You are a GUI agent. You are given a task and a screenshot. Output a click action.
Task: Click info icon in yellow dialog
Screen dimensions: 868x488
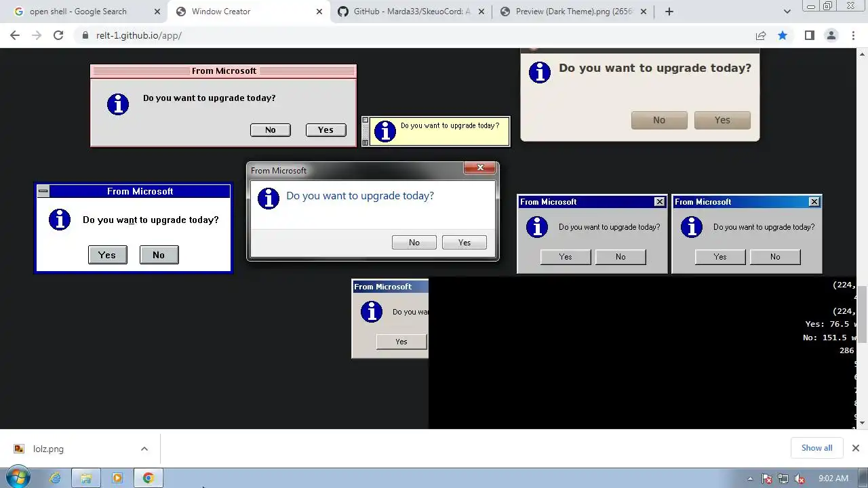385,131
